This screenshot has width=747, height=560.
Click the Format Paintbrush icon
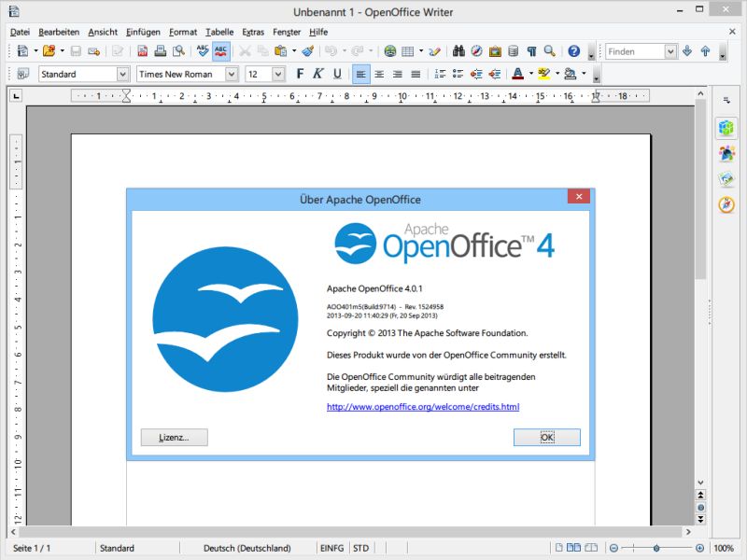pos(308,51)
